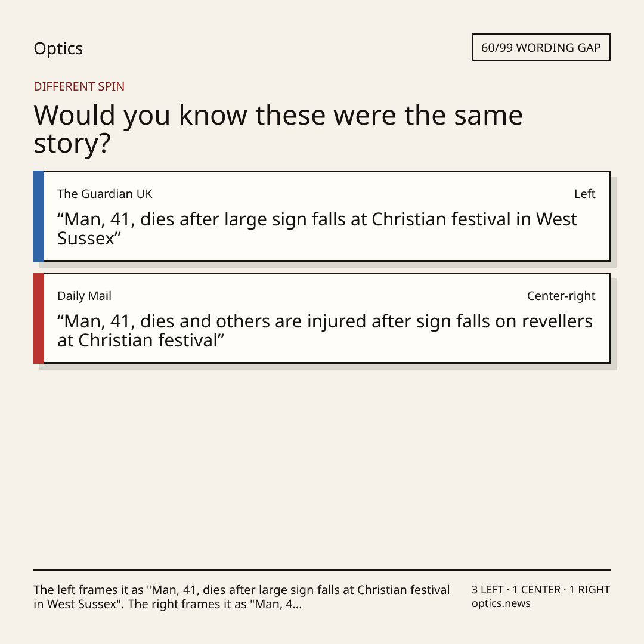This screenshot has height=644, width=644.
Task: Click the 60/99 WORDING GAP badge
Action: 541,48
